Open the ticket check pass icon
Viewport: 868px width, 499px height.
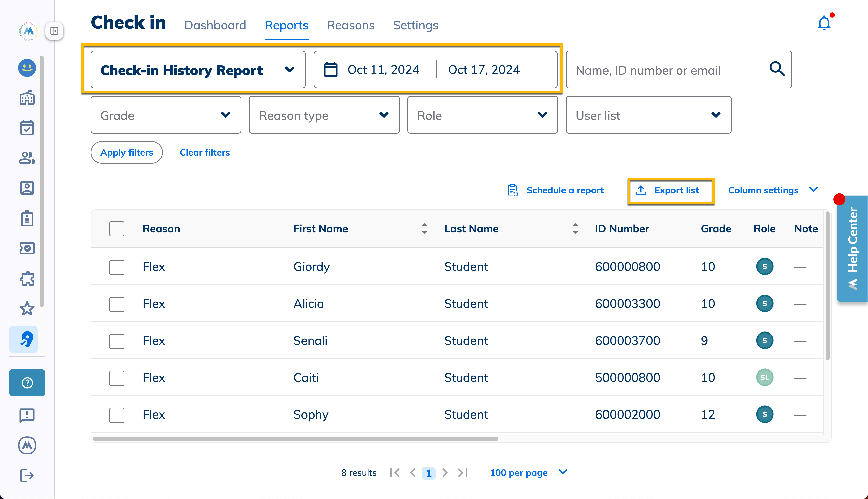pos(27,248)
